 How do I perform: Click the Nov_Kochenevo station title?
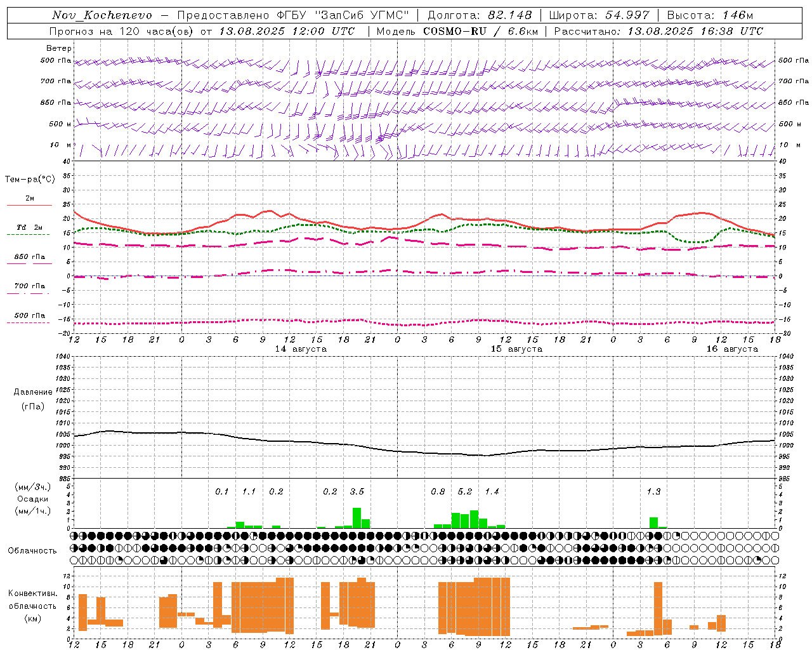pyautogui.click(x=102, y=15)
